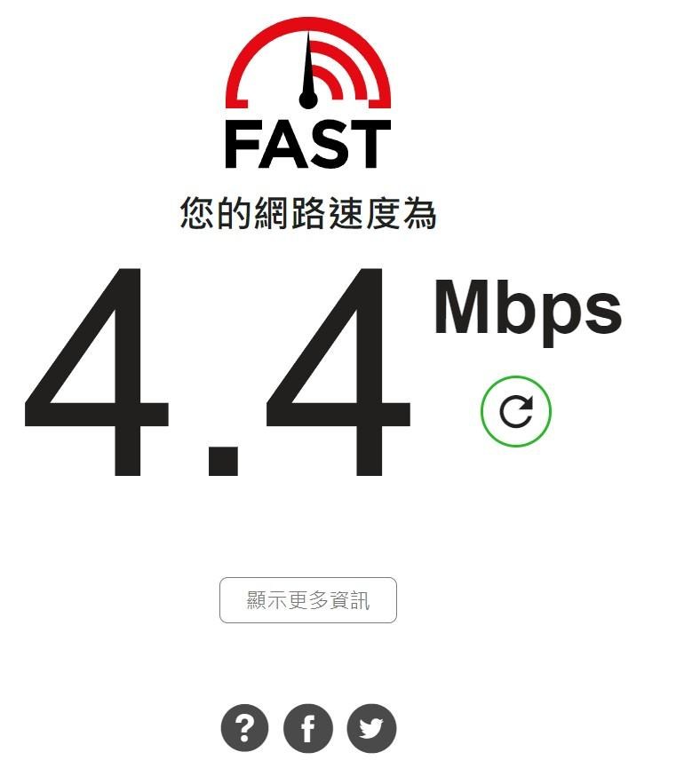Screen dimensions: 692x784
Task: Click the 速度 characters in the heading
Action: 362,213
